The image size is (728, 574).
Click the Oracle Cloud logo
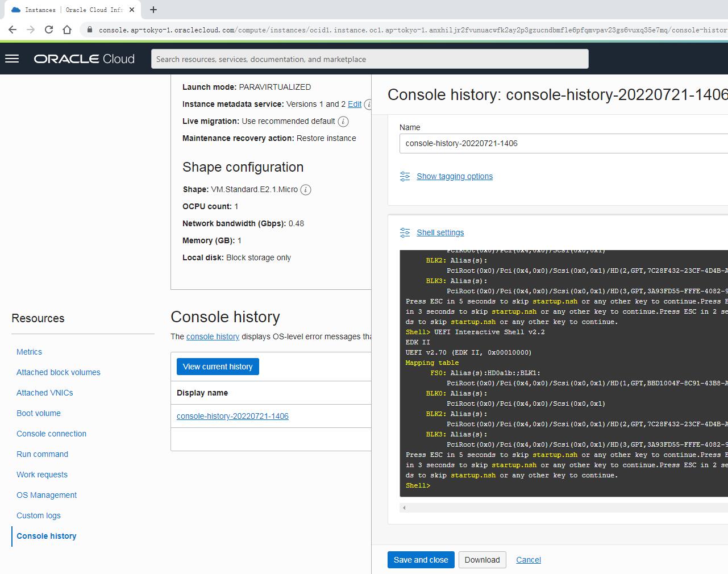point(84,59)
